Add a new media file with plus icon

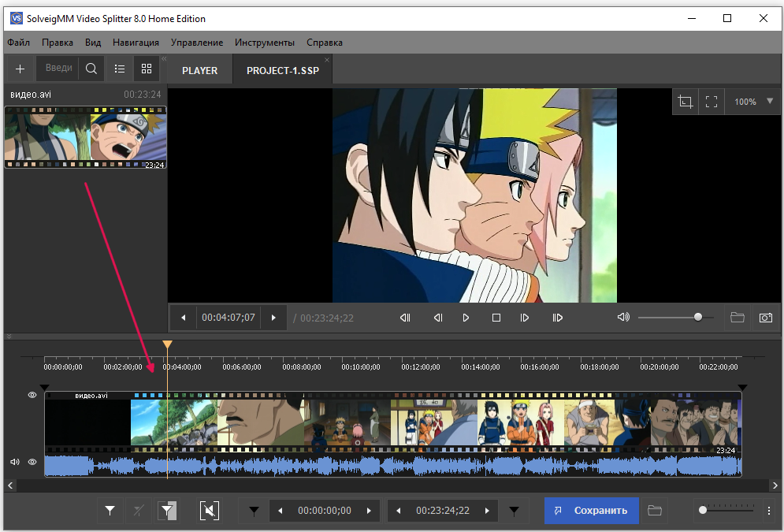coord(20,69)
